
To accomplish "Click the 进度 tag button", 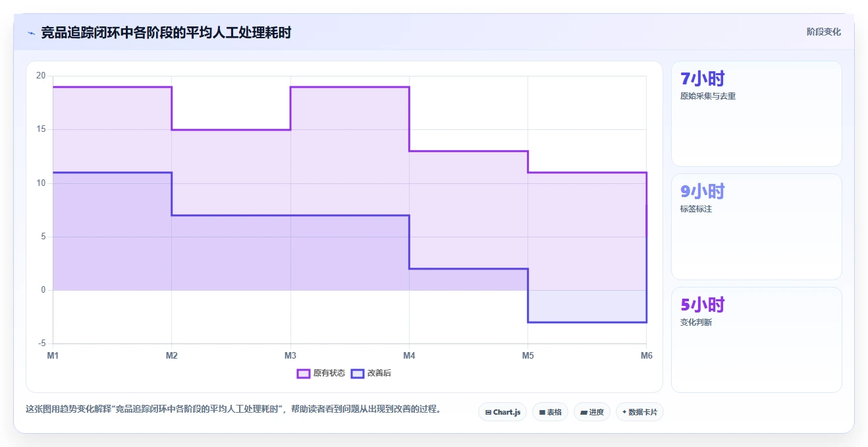I will (x=592, y=412).
